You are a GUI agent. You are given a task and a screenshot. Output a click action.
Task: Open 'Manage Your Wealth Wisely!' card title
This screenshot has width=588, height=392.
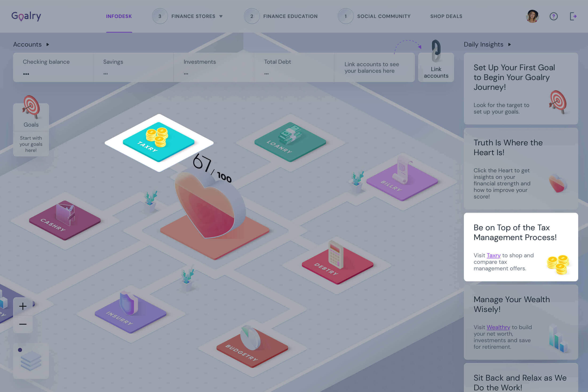pos(512,304)
